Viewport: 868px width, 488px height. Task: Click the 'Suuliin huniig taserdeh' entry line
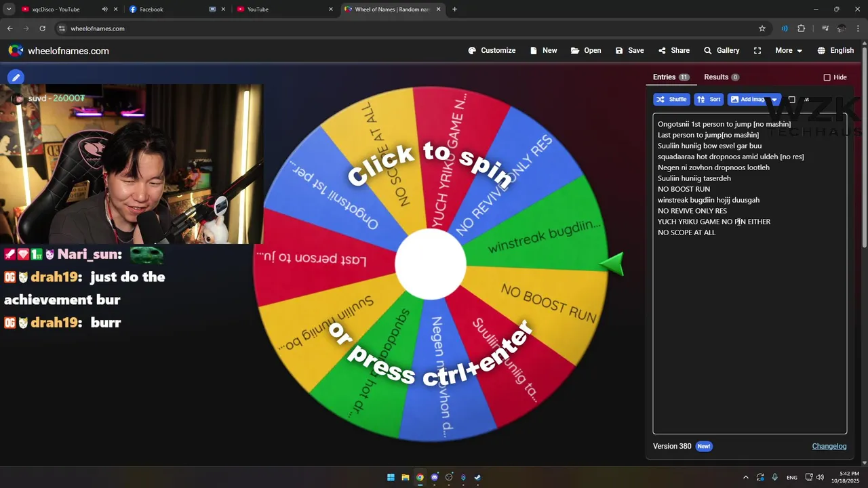[x=694, y=178]
